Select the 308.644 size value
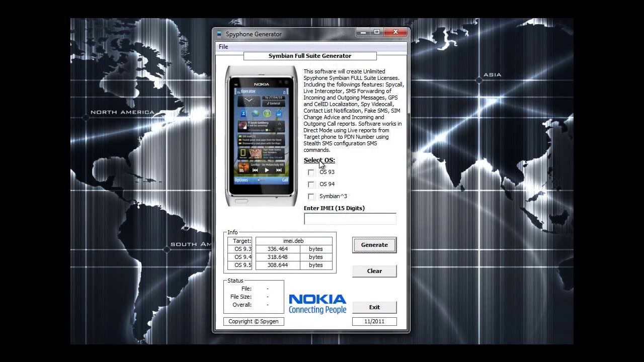 (278, 265)
